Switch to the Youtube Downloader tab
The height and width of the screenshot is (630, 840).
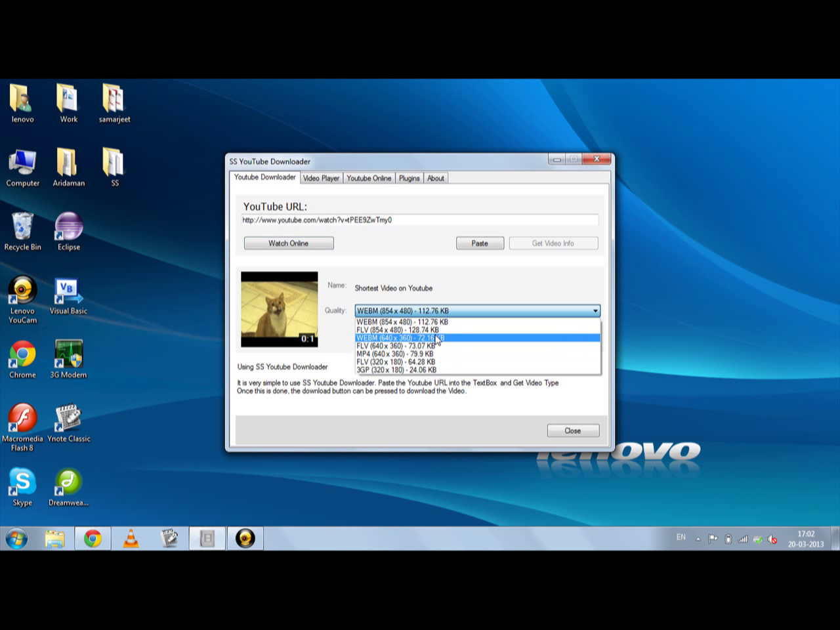265,177
